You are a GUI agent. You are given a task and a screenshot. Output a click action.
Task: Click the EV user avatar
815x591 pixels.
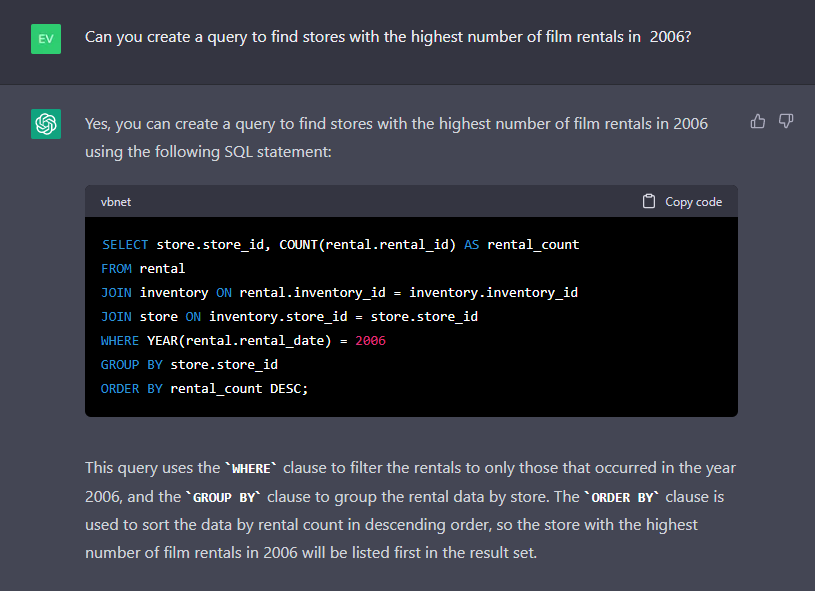[x=46, y=39]
